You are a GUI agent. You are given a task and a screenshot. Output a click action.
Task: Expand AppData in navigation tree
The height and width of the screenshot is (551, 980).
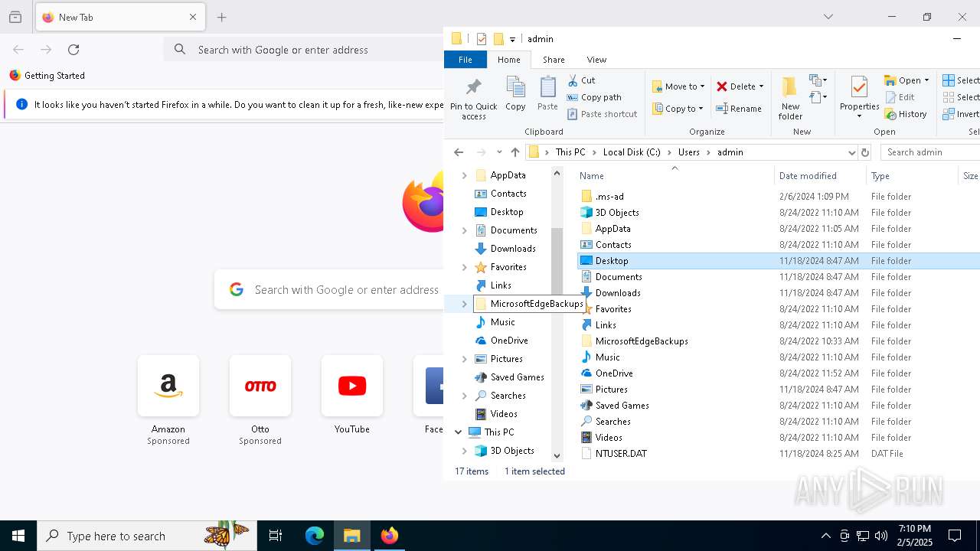click(x=464, y=175)
